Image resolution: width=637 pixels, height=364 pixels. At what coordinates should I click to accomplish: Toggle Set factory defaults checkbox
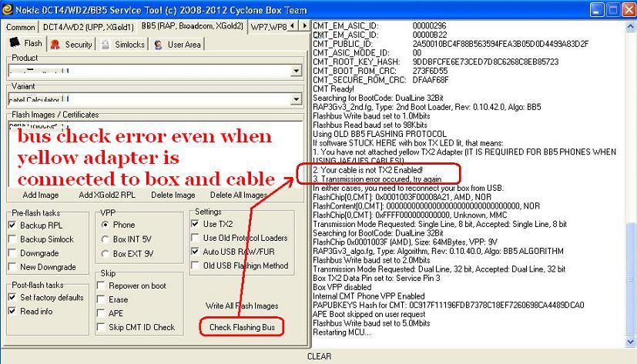tap(12, 297)
